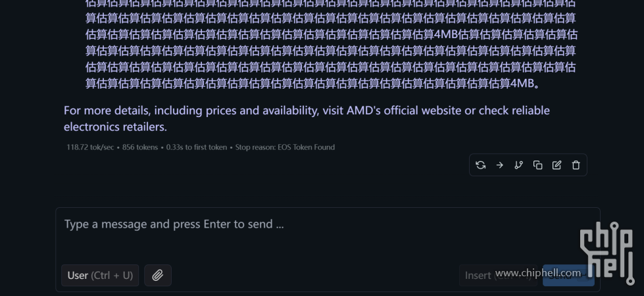Attach a file with the paperclip icon
Image resolution: width=644 pixels, height=296 pixels.
click(158, 276)
